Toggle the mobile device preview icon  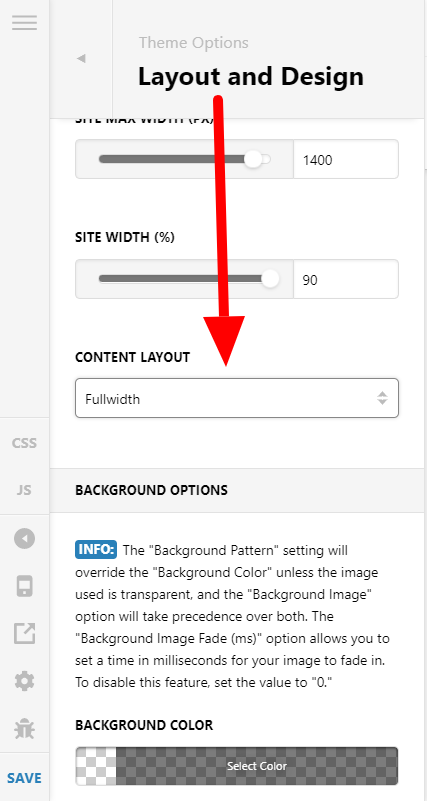tap(25, 586)
